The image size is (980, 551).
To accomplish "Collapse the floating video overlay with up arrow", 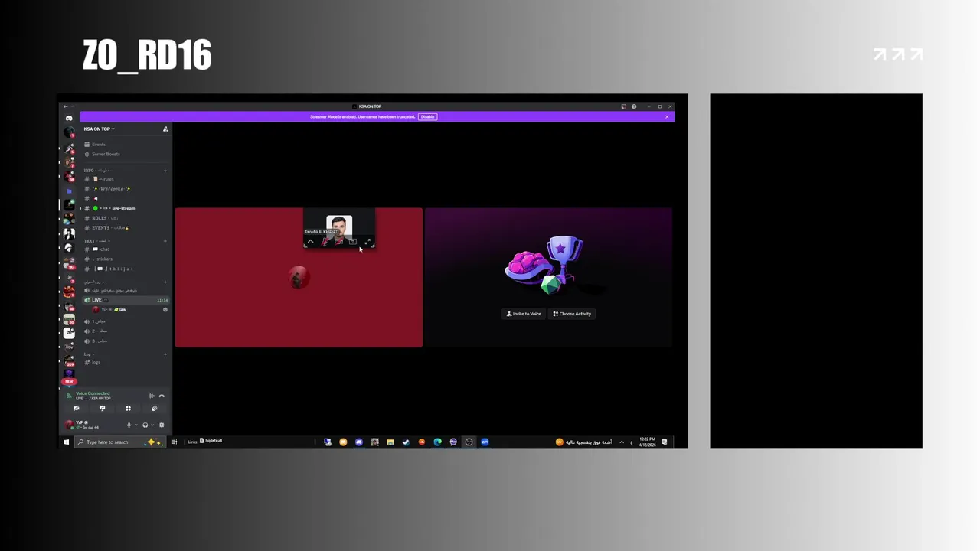I will [310, 242].
